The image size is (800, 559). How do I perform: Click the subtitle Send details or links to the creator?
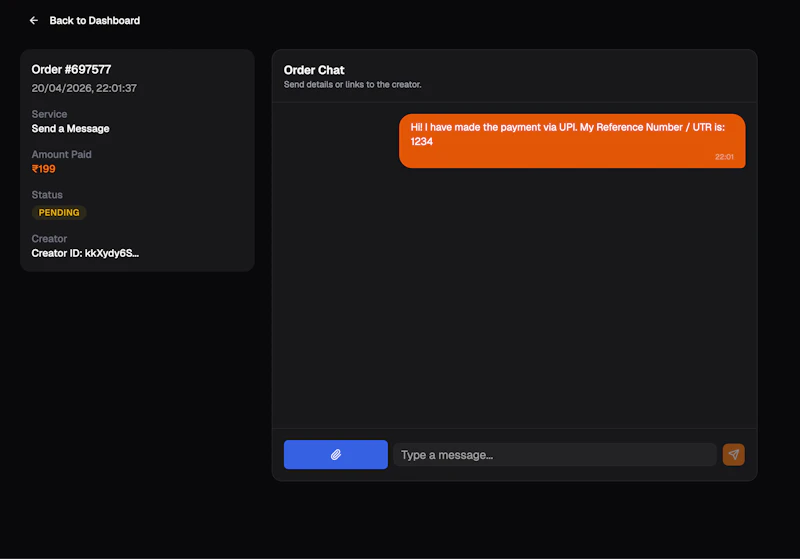[353, 85]
